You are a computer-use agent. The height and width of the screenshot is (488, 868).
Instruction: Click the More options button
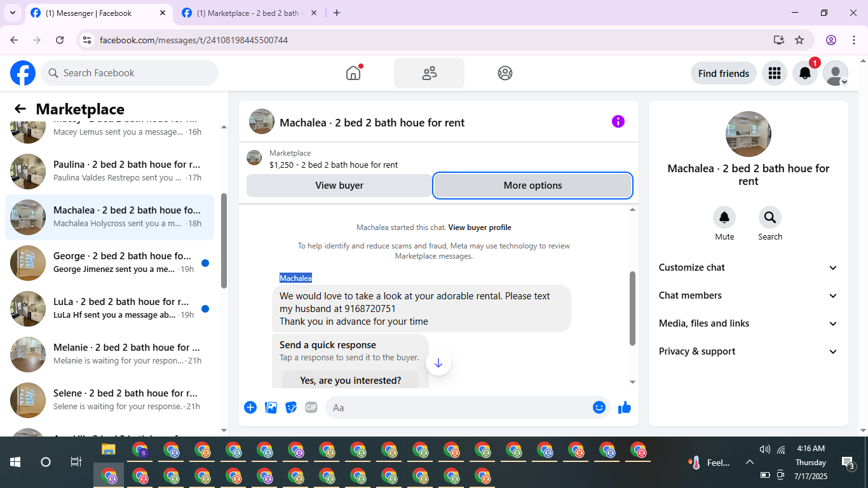point(532,186)
